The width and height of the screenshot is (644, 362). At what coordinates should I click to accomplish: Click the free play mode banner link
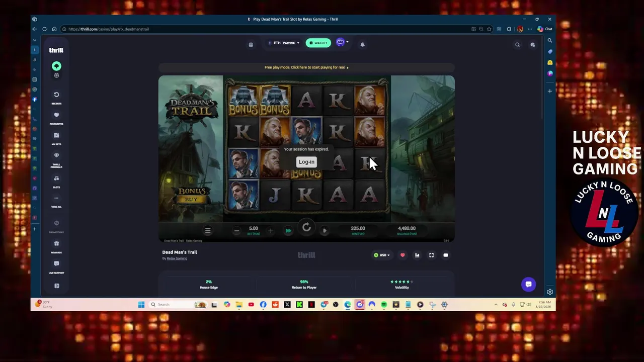click(x=306, y=67)
